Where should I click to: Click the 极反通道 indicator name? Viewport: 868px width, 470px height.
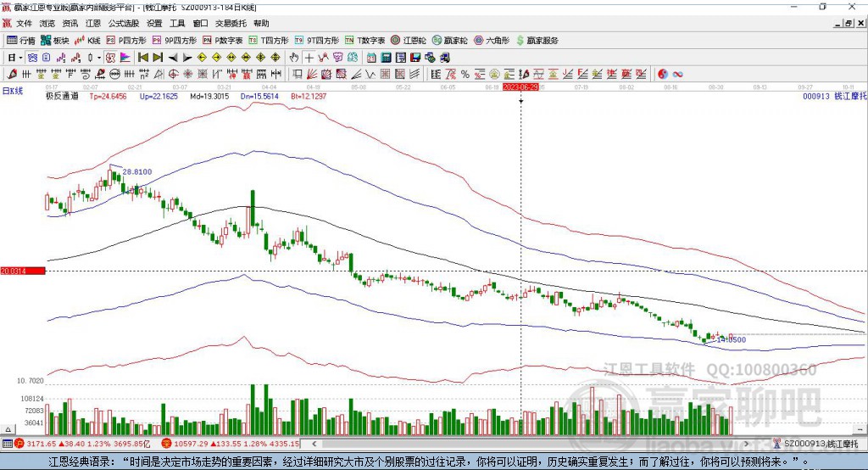point(62,96)
